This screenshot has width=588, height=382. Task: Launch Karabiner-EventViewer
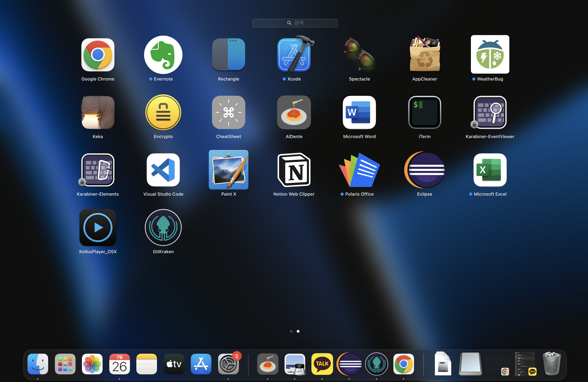(x=490, y=113)
